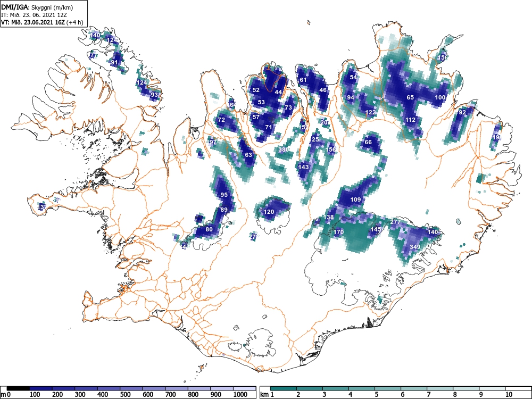The image size is (532, 399).
Task: Click the map value '72'
Action: tap(221, 120)
